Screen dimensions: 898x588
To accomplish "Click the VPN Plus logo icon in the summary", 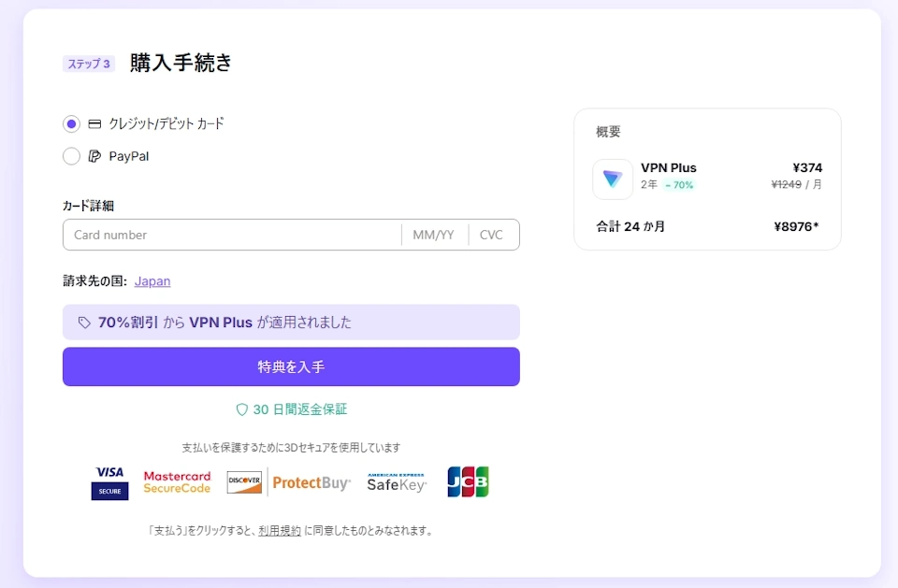I will point(613,179).
